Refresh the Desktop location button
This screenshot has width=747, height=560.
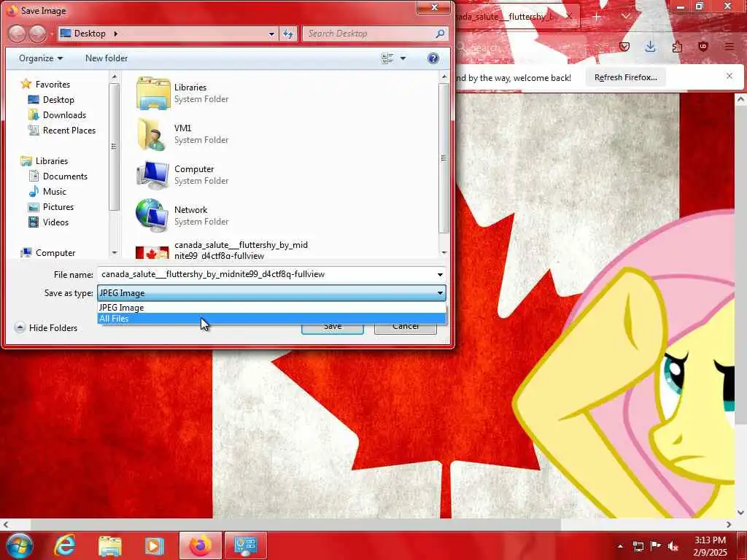coord(288,34)
